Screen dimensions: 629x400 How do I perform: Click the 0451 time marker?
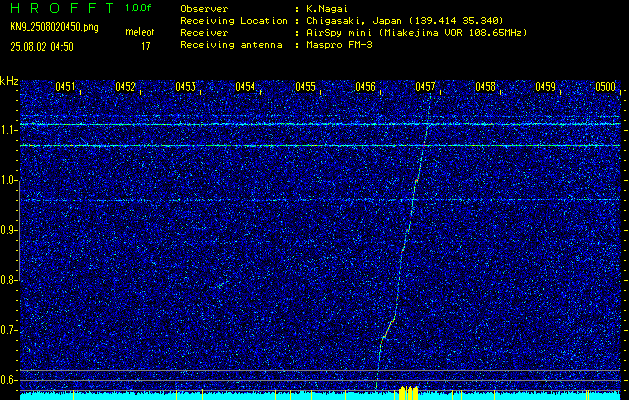point(65,86)
